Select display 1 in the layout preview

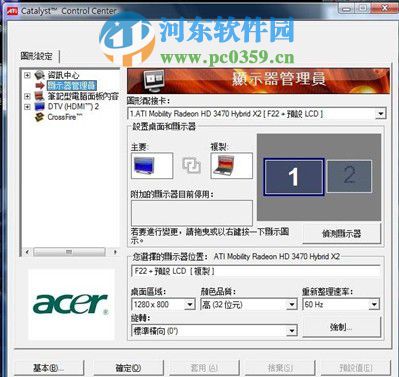[293, 177]
